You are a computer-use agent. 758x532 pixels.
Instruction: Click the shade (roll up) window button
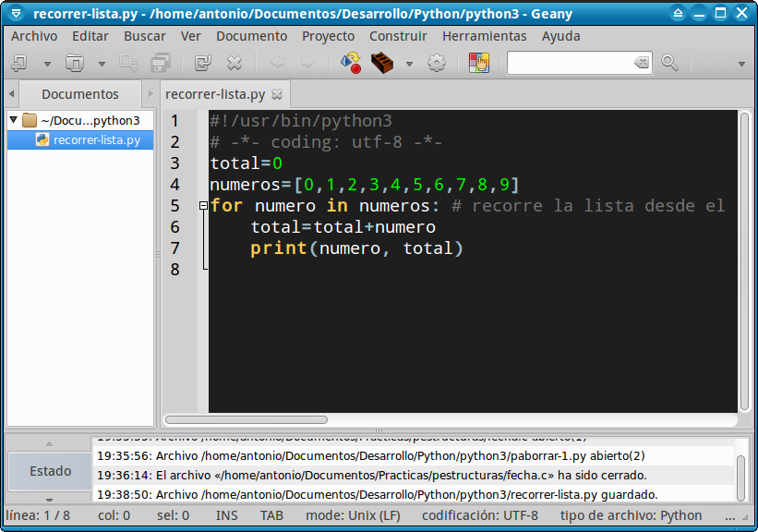point(678,13)
